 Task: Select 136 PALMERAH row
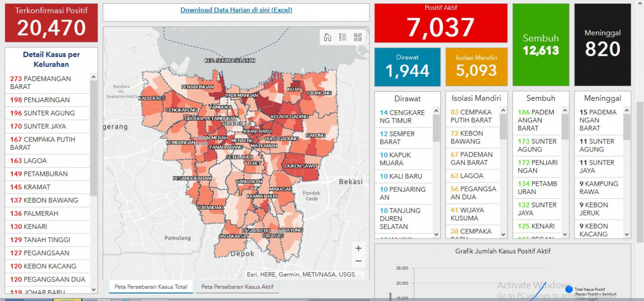[47, 213]
